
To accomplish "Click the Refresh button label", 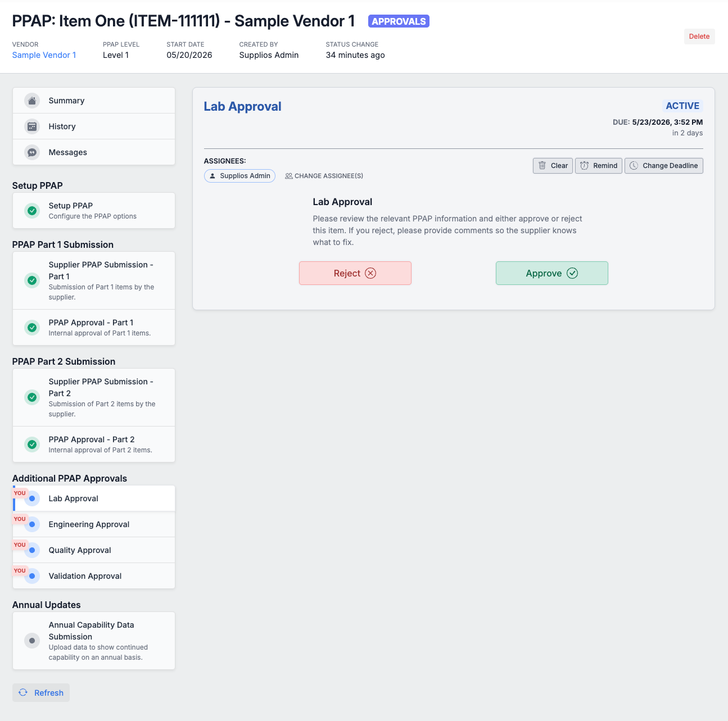I will coord(49,693).
